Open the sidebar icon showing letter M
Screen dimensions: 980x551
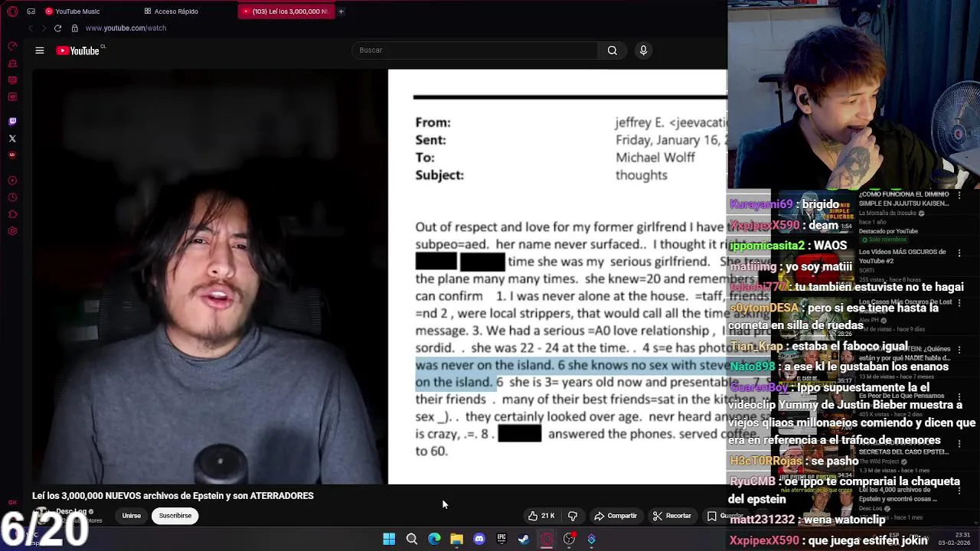click(x=12, y=96)
